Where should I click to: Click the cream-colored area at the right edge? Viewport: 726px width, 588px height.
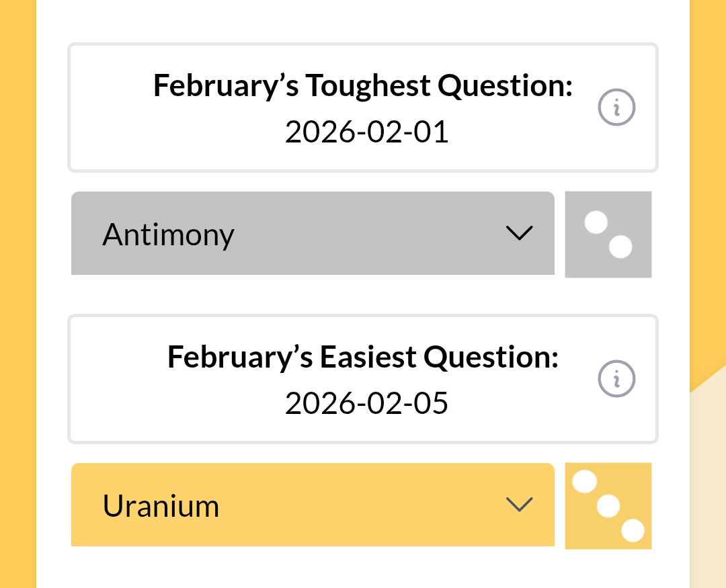pyautogui.click(x=709, y=484)
